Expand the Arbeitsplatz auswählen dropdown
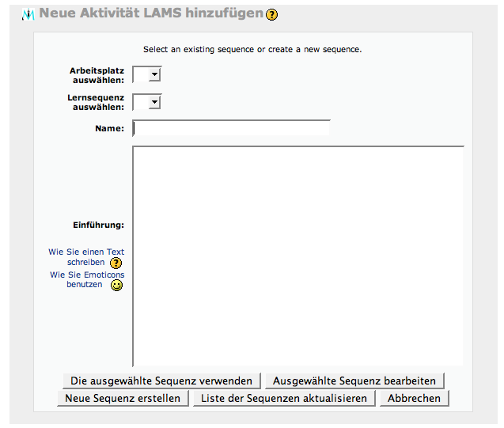The width and height of the screenshot is (504, 428). coord(147,74)
